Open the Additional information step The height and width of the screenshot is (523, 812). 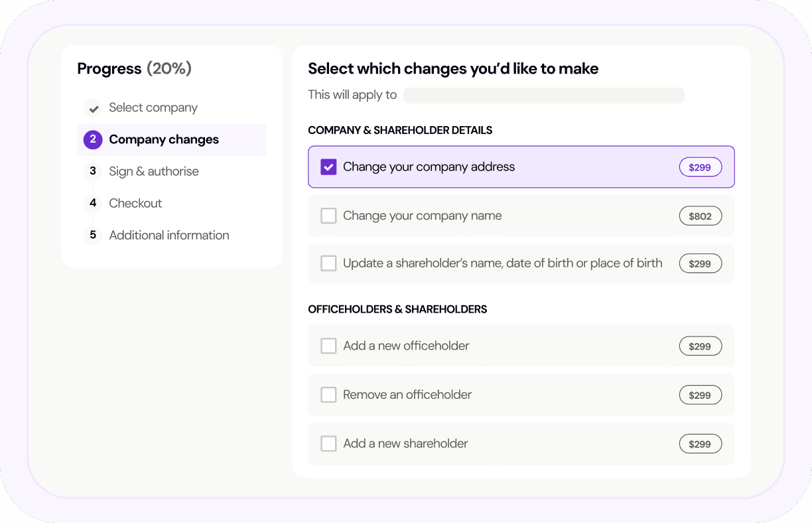169,235
